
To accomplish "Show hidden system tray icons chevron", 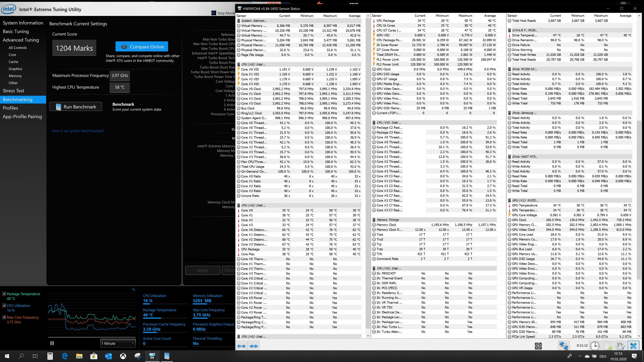I will (580, 356).
